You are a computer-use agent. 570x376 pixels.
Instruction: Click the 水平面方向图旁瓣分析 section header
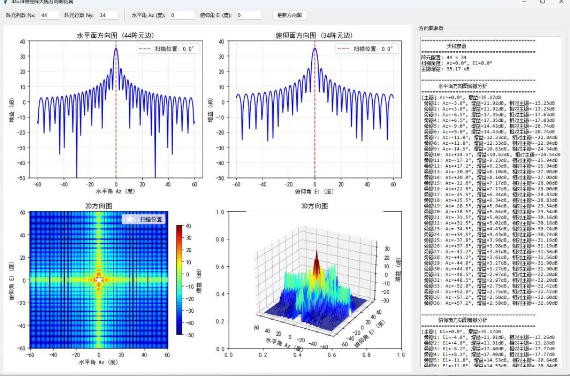click(463, 86)
